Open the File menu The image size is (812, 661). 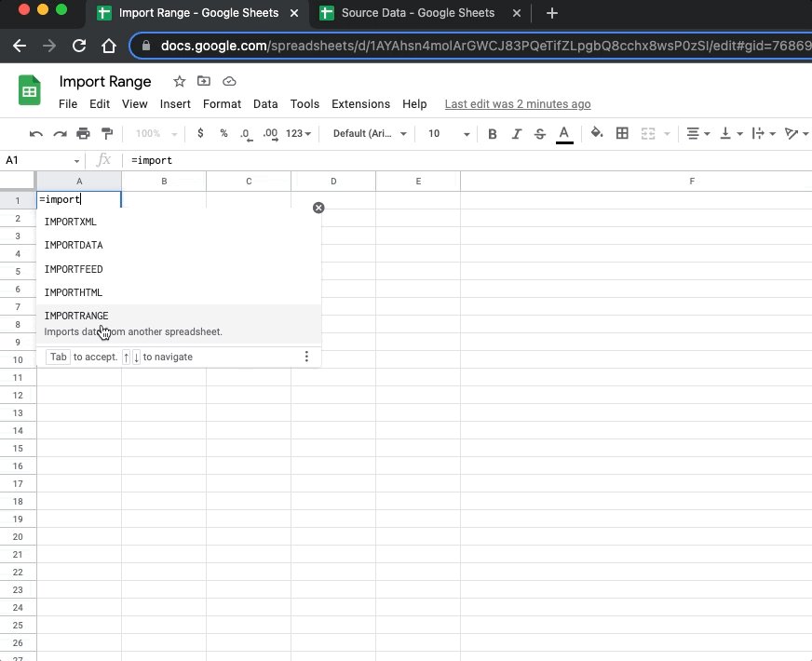tap(68, 104)
